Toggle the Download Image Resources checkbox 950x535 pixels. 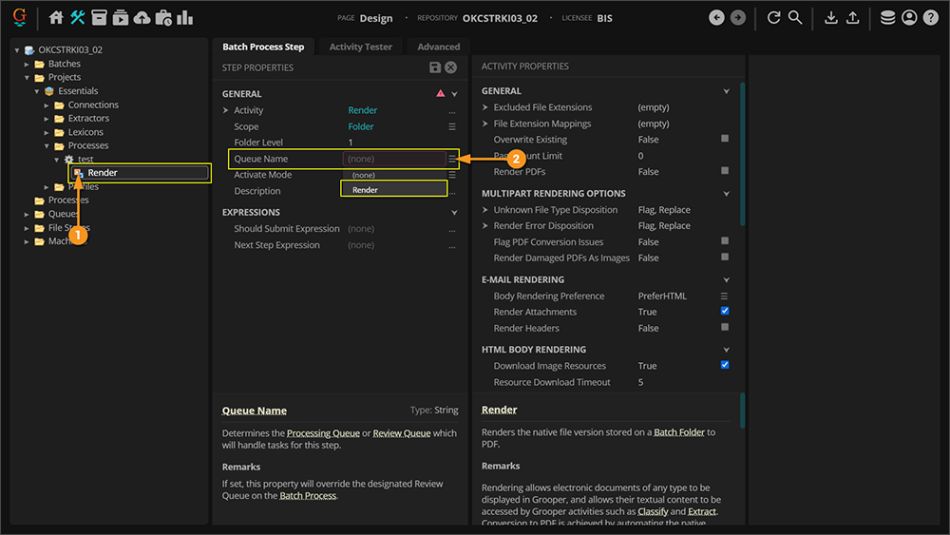(725, 365)
